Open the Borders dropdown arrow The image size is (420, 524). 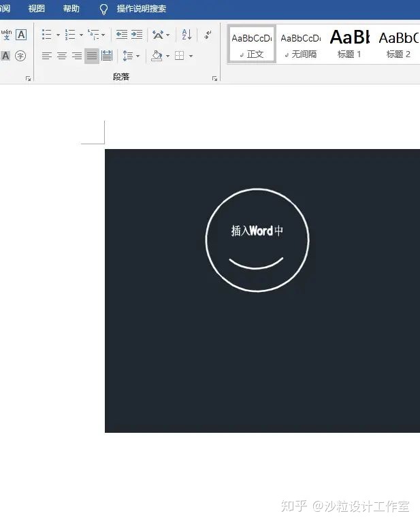(191, 56)
